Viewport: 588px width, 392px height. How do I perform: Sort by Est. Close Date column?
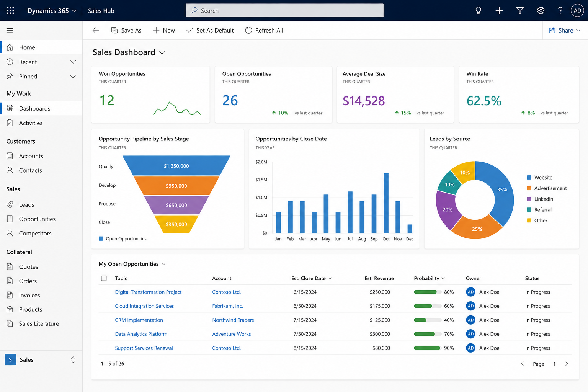(311, 278)
